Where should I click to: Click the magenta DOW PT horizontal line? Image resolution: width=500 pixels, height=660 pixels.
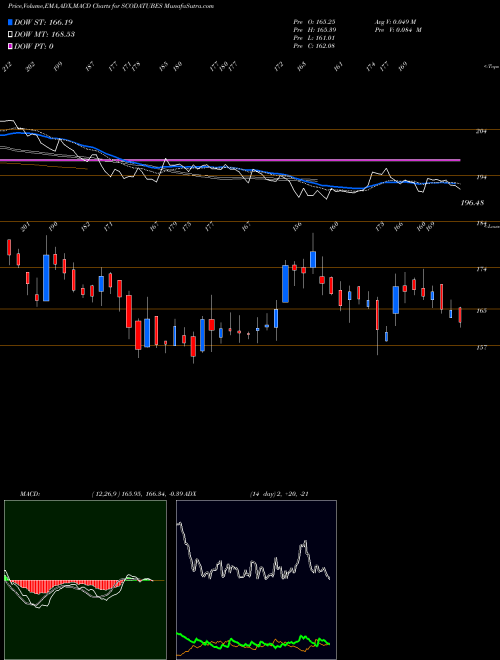tap(230, 160)
